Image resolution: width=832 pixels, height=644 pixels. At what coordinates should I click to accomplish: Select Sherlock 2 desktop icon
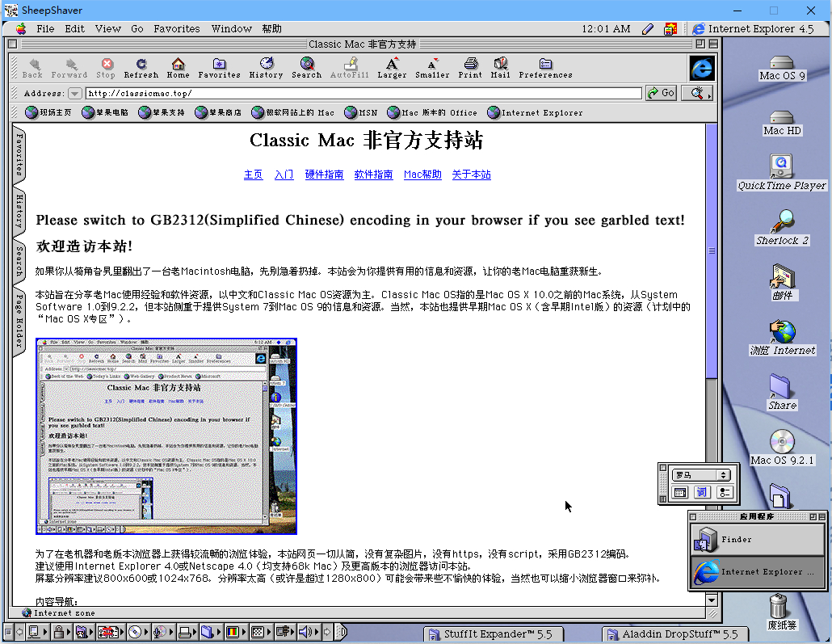782,227
